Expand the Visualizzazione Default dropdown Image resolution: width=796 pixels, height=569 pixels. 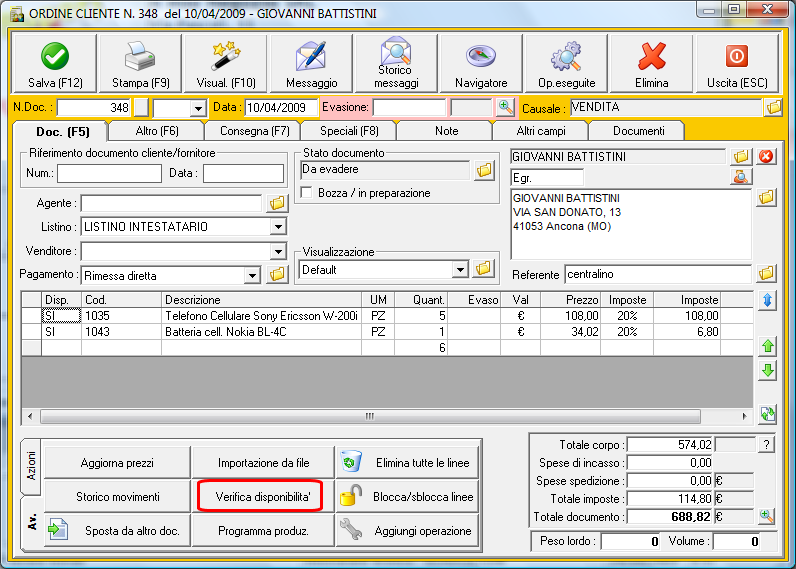[x=460, y=269]
